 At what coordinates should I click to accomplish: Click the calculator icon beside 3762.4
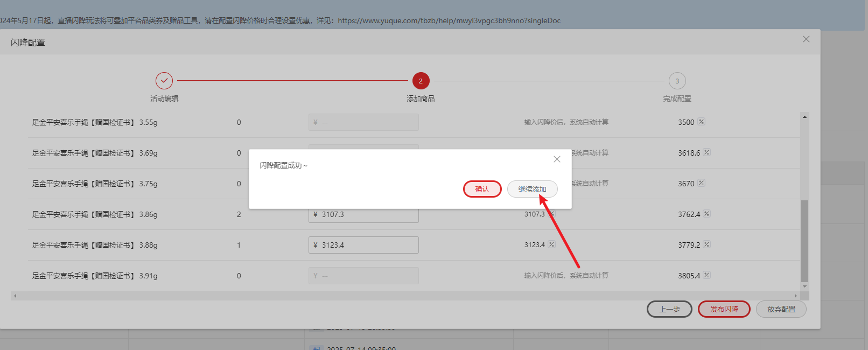tap(706, 214)
